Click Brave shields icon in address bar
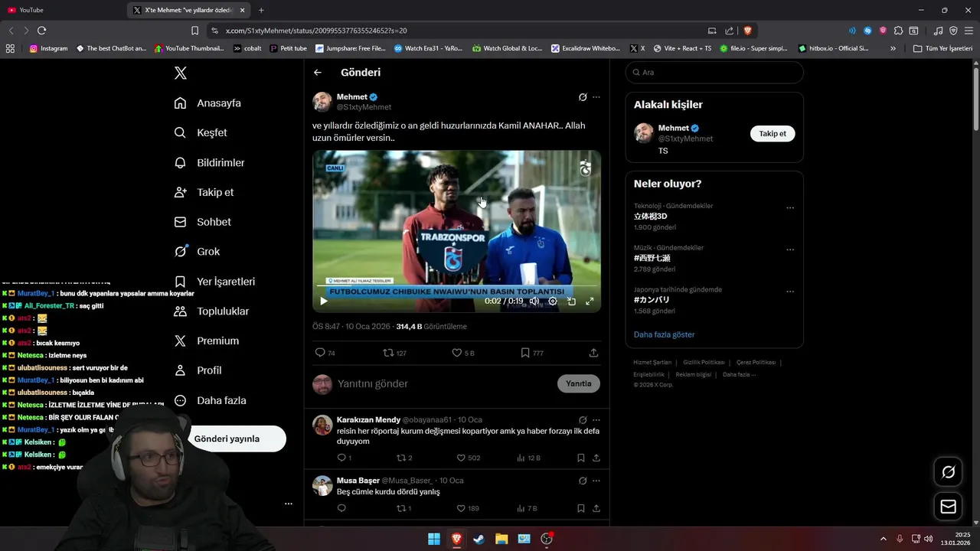Screen dimensions: 980x551 tap(747, 31)
